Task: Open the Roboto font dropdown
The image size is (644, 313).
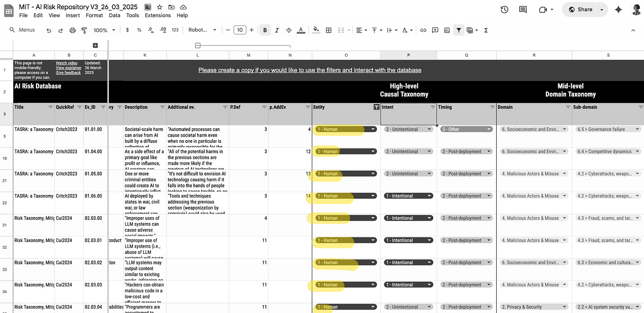Action: [x=202, y=30]
